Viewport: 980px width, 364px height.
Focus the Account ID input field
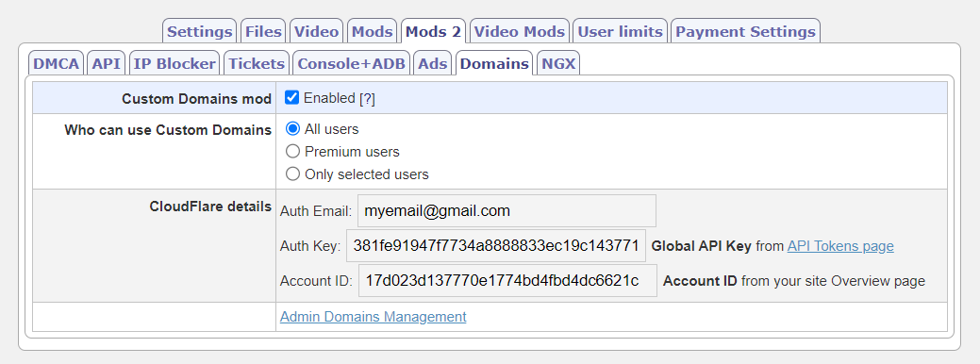[507, 281]
